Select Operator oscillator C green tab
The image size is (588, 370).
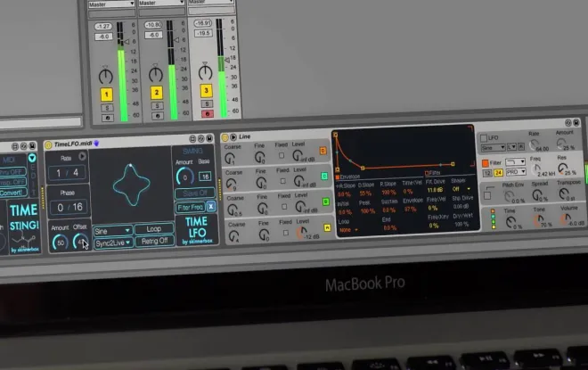pyautogui.click(x=324, y=176)
